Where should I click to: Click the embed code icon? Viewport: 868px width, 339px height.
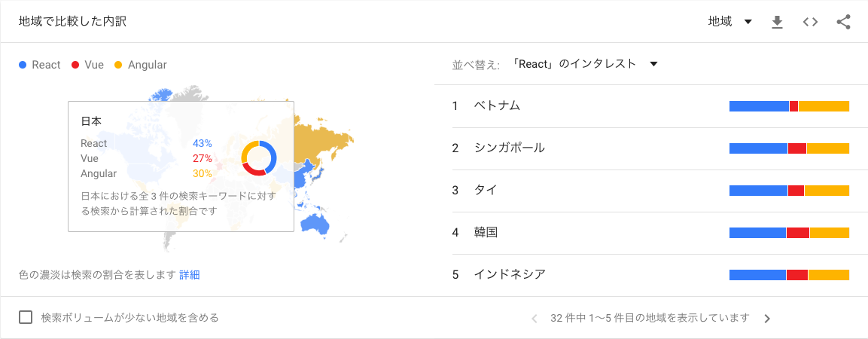[810, 22]
